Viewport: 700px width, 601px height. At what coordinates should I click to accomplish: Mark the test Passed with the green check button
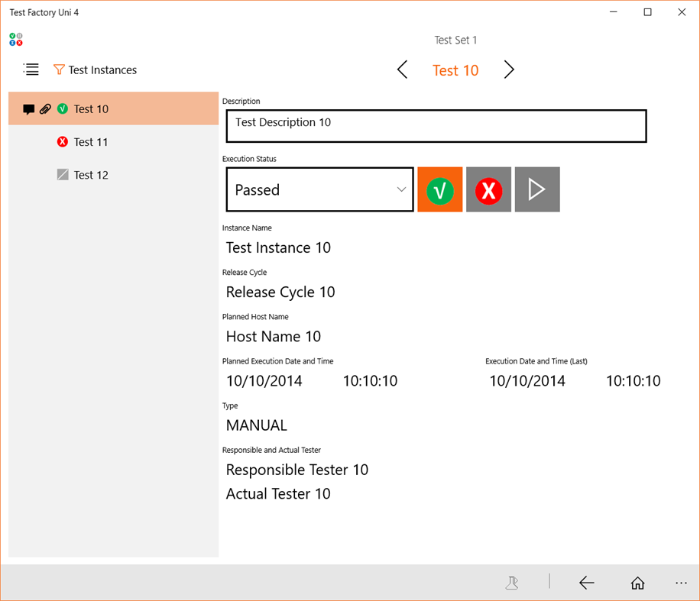pyautogui.click(x=439, y=189)
